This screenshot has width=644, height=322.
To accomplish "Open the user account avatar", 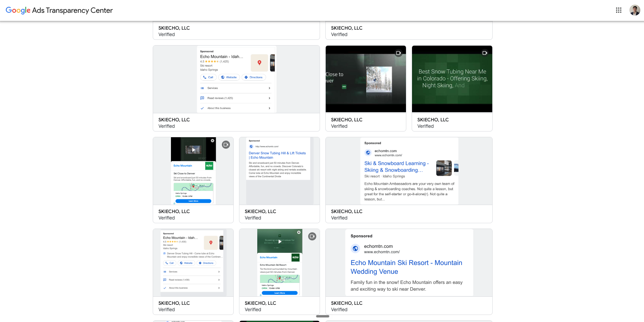I will [x=635, y=10].
